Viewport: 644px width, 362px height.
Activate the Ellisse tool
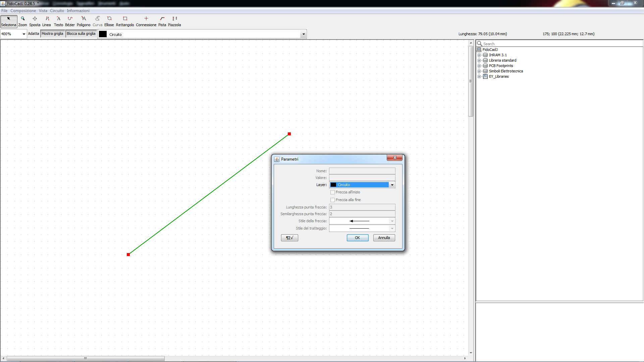pos(109,21)
